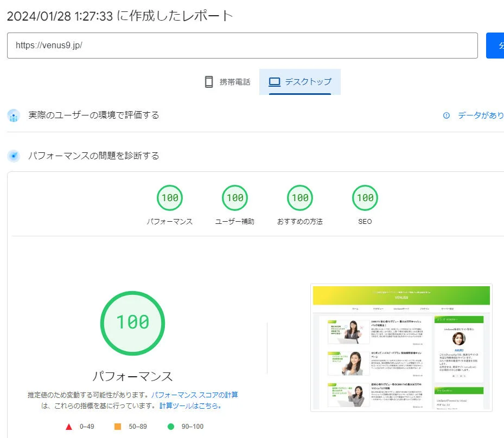Click the info icon beside データがあり
The image size is (504, 438).
446,115
